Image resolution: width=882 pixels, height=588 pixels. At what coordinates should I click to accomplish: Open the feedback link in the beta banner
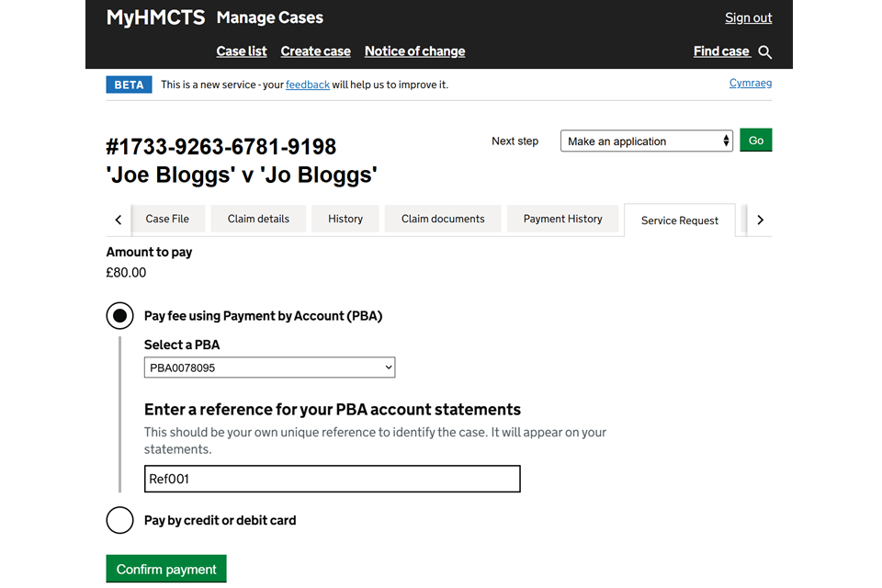point(308,85)
